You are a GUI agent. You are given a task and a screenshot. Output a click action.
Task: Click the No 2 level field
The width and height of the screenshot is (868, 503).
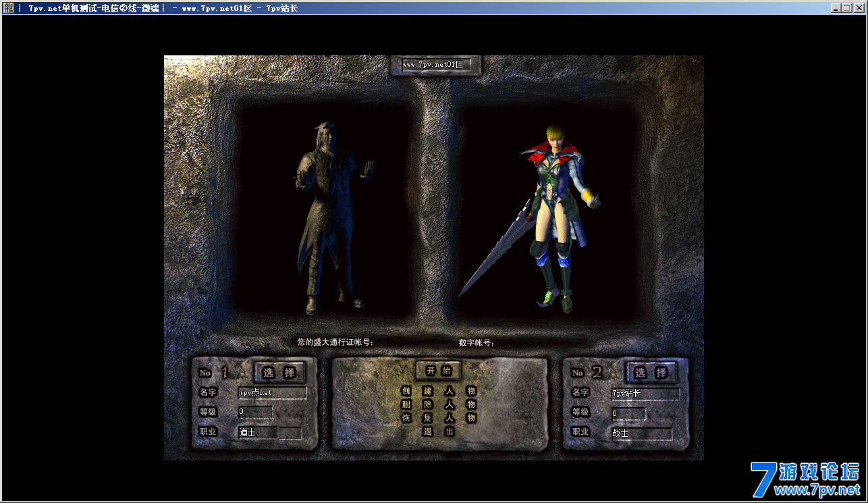coord(628,413)
